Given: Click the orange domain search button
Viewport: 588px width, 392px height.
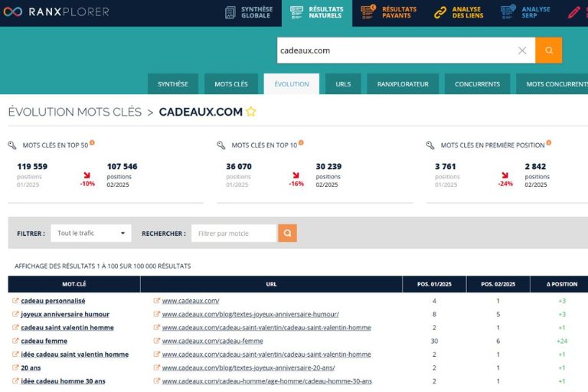Looking at the screenshot, I should [x=549, y=51].
